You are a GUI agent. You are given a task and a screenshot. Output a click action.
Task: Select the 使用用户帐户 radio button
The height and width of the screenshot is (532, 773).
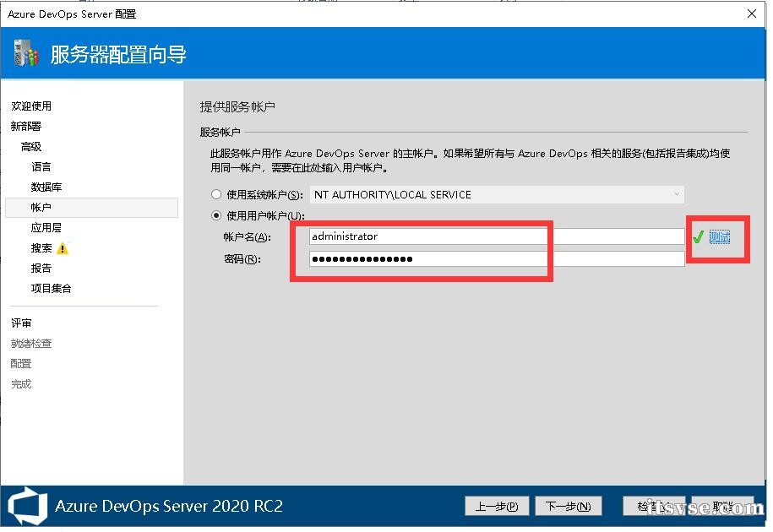[216, 216]
